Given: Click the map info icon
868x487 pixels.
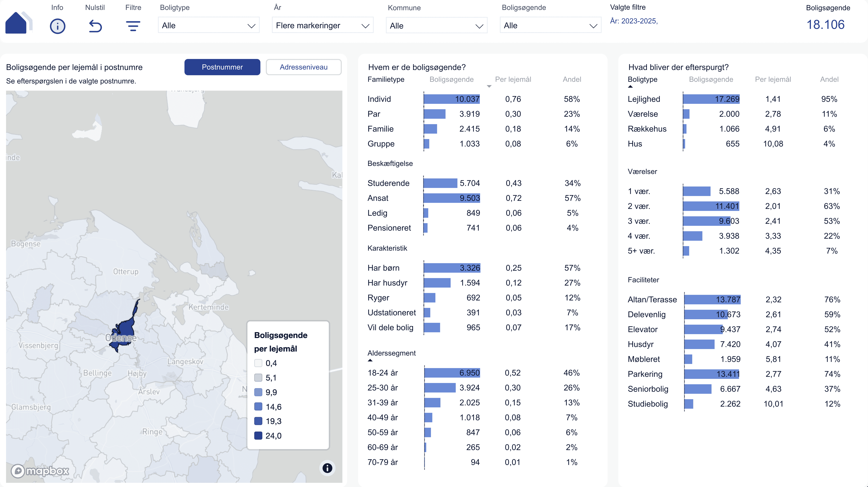Looking at the screenshot, I should click(327, 468).
